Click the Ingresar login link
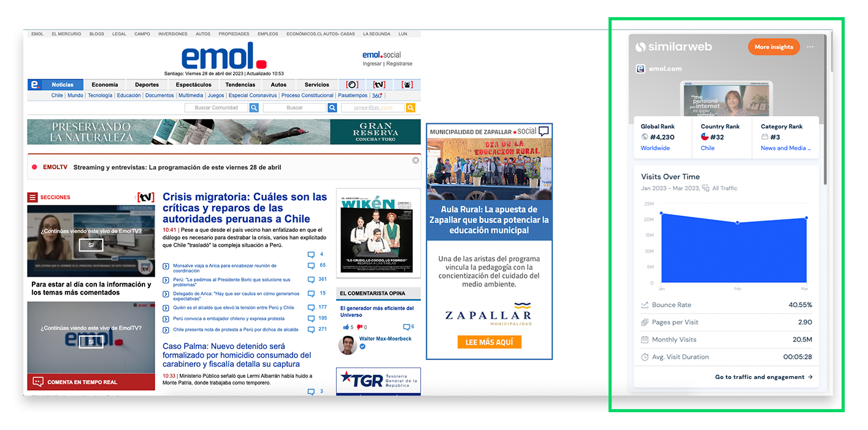Screen dimensions: 868x430 click(x=372, y=64)
